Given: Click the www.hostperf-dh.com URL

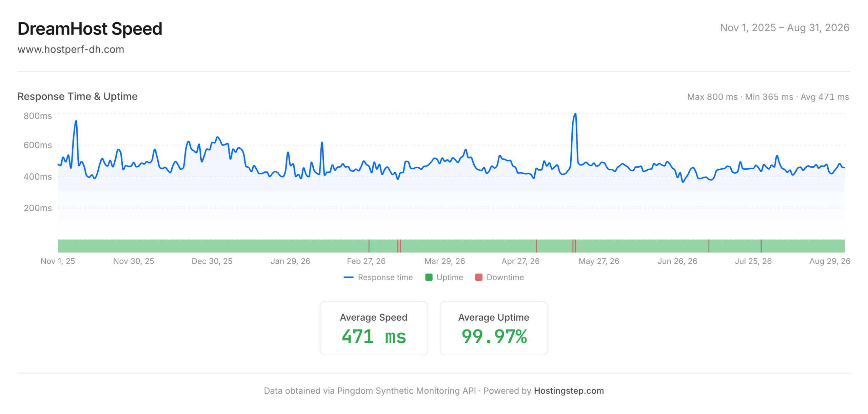Looking at the screenshot, I should pyautogui.click(x=71, y=50).
